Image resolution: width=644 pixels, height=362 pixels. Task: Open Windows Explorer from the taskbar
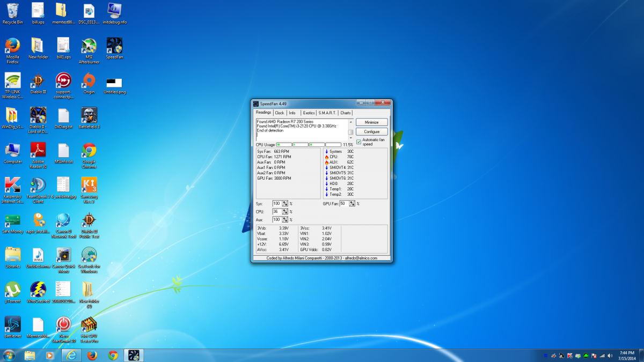coord(30,355)
